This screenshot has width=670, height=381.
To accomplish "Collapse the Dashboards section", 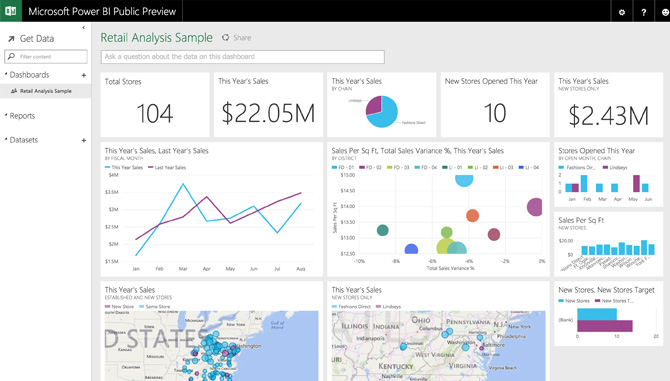I will coord(6,74).
